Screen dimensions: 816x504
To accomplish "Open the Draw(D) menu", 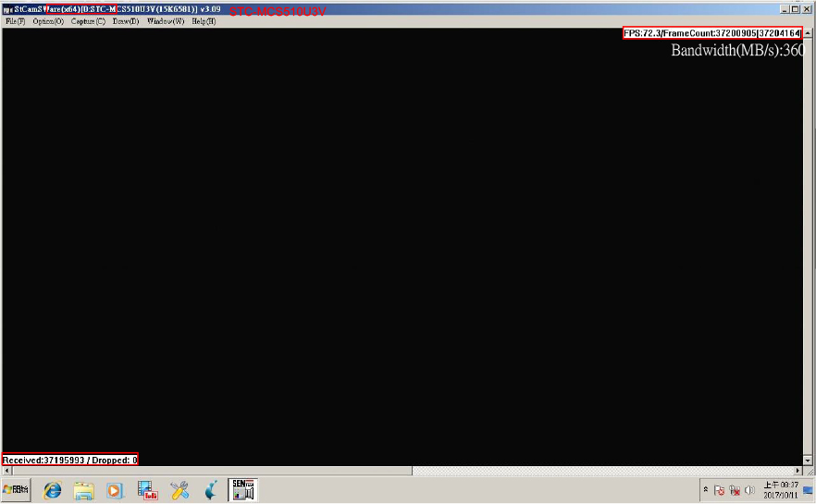I will coord(126,21).
